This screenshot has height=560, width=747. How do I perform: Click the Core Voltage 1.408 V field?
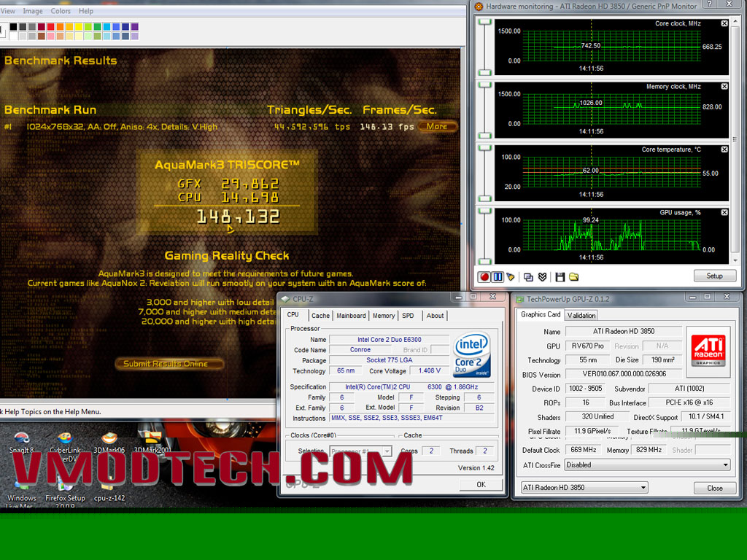(x=429, y=370)
